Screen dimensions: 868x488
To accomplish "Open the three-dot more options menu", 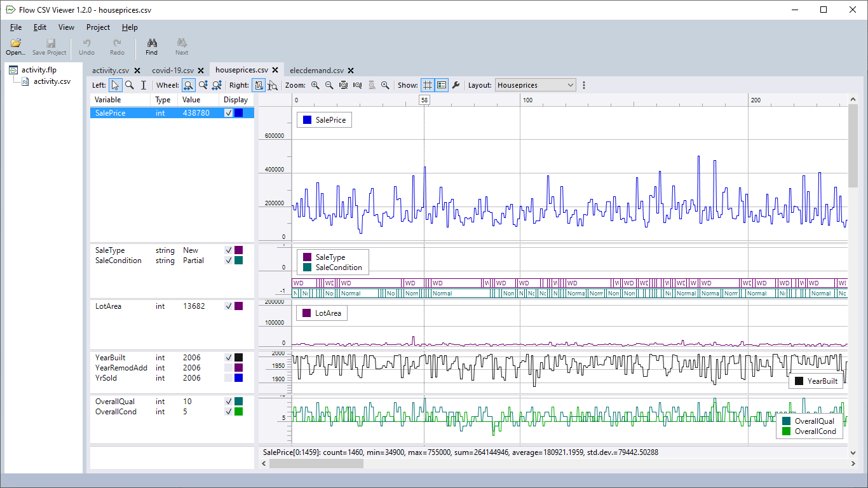I will 584,85.
